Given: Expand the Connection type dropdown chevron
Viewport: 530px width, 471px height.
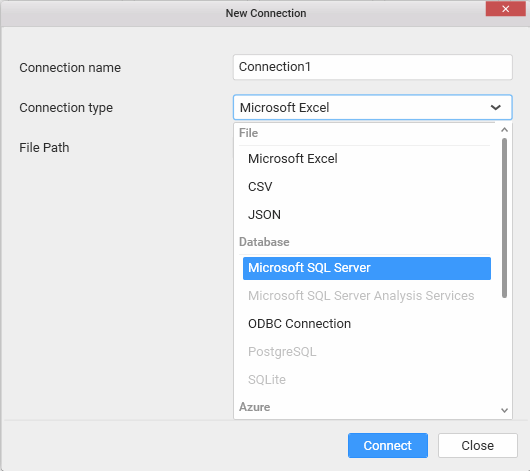Looking at the screenshot, I should point(496,108).
